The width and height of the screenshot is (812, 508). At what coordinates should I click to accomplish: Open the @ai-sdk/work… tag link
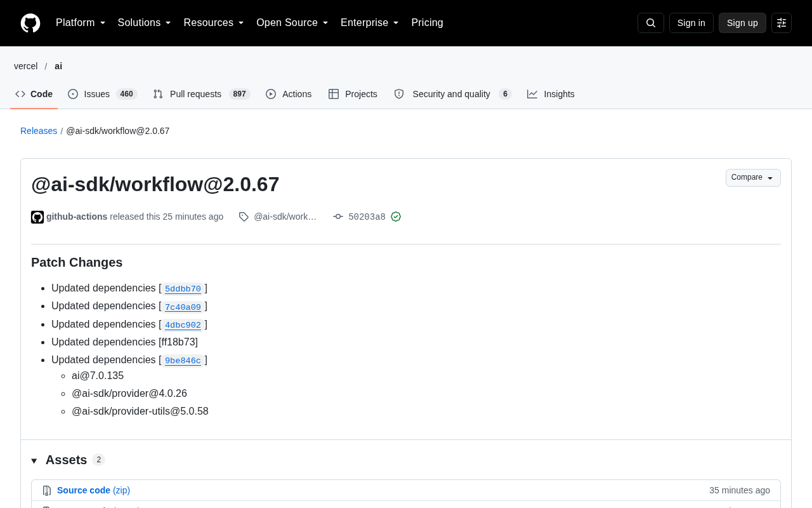pyautogui.click(x=285, y=217)
